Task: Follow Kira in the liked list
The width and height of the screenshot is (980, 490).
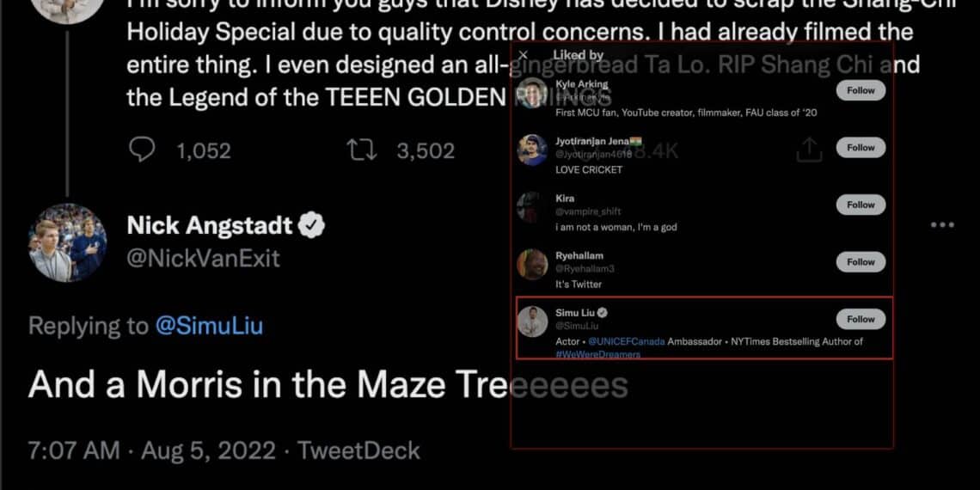Action: tap(860, 205)
